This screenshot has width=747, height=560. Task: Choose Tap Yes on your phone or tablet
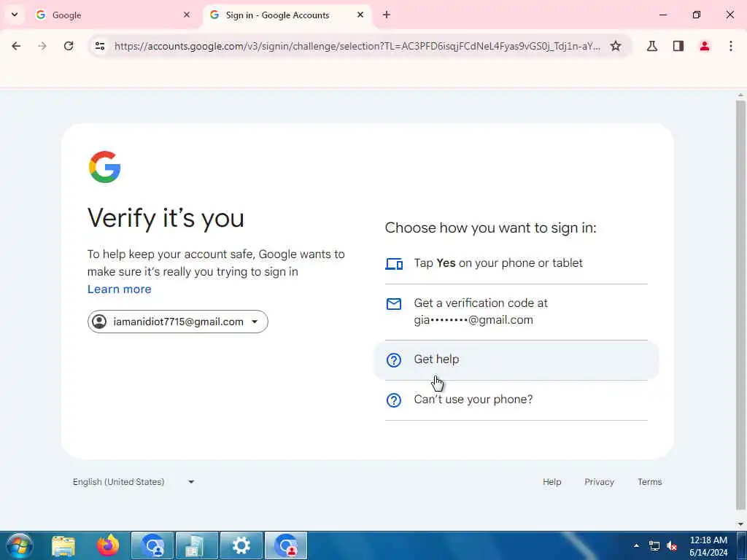[x=516, y=263]
